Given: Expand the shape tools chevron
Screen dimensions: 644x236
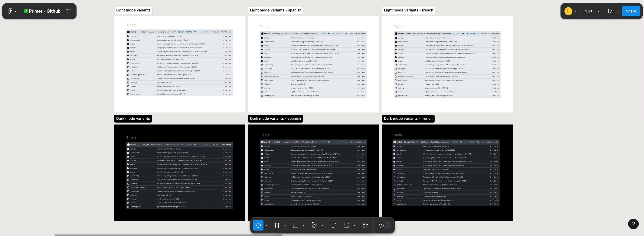Looking at the screenshot, I should (x=304, y=225).
